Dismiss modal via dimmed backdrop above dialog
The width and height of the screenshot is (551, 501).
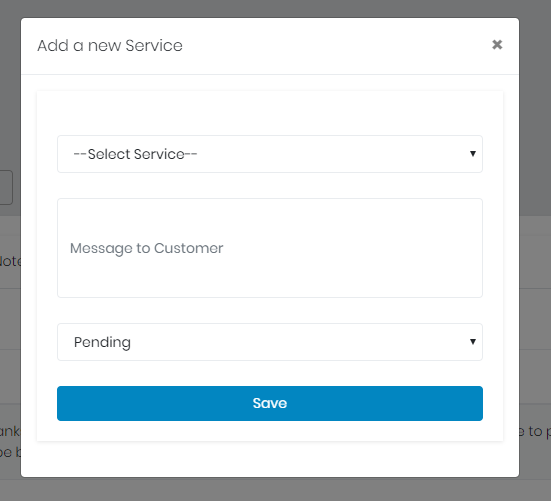coord(270,8)
